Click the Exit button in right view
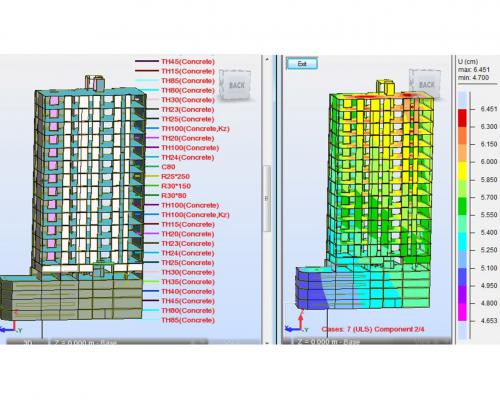The image size is (500, 400). [x=302, y=63]
